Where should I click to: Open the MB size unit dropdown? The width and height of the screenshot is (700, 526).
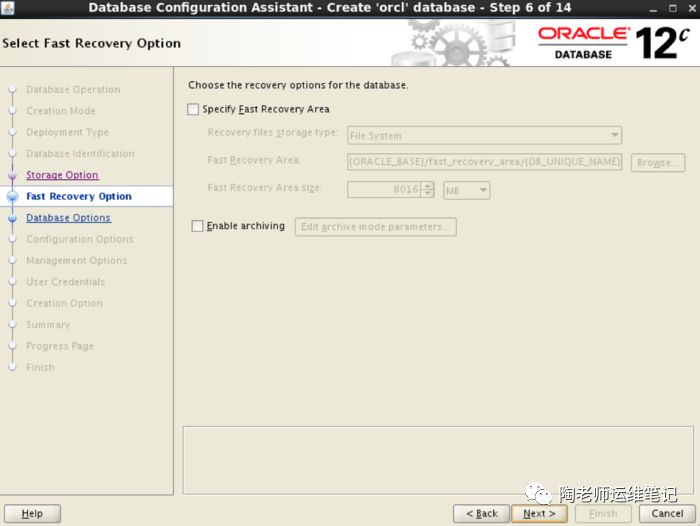(x=467, y=190)
